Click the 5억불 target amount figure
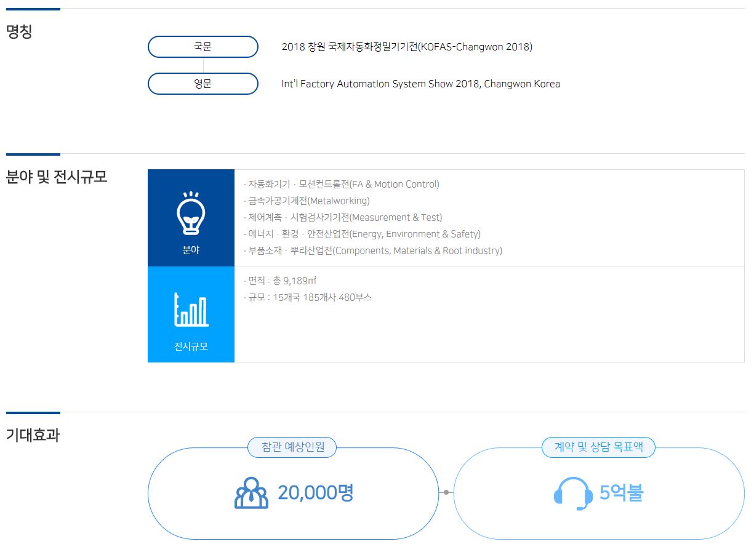The image size is (754, 560). coord(622,493)
